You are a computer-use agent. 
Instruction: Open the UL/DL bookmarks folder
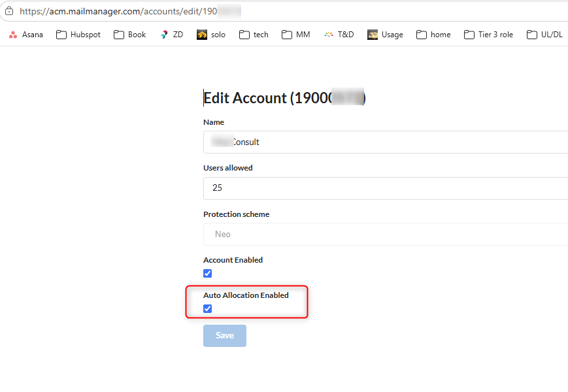click(544, 35)
